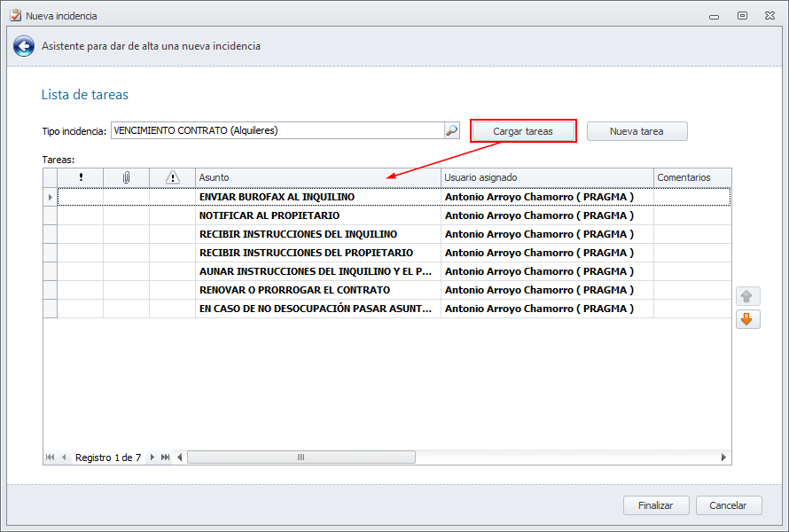
Task: Click Cargar tareas button
Action: [523, 131]
